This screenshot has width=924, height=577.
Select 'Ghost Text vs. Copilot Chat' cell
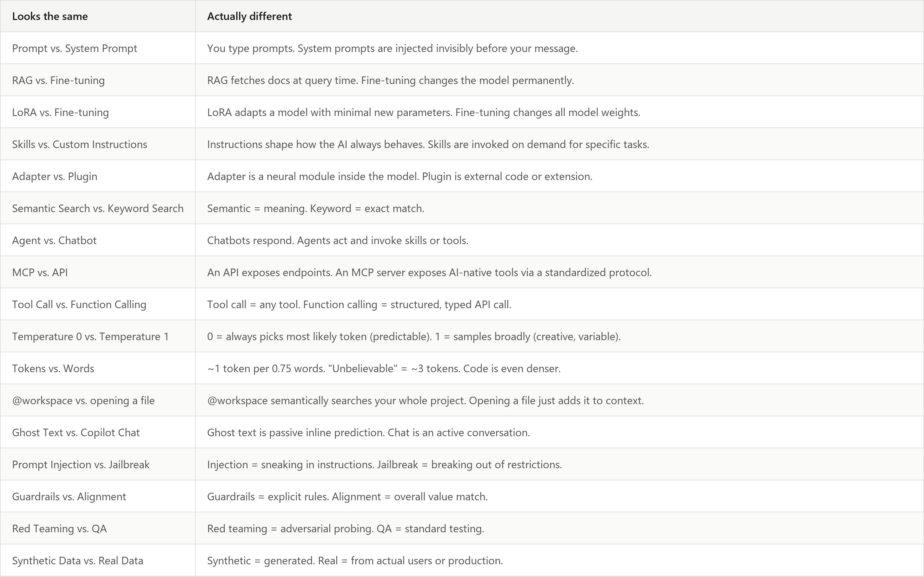[x=98, y=433]
